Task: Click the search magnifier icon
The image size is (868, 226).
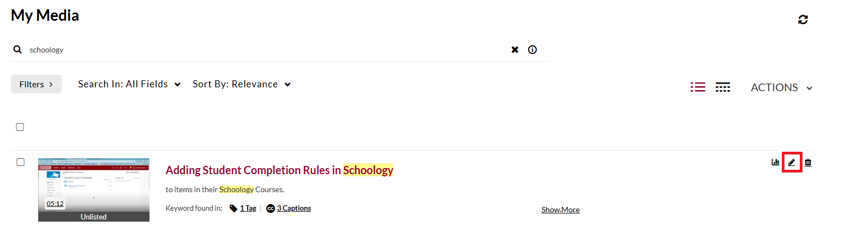Action: tap(18, 50)
